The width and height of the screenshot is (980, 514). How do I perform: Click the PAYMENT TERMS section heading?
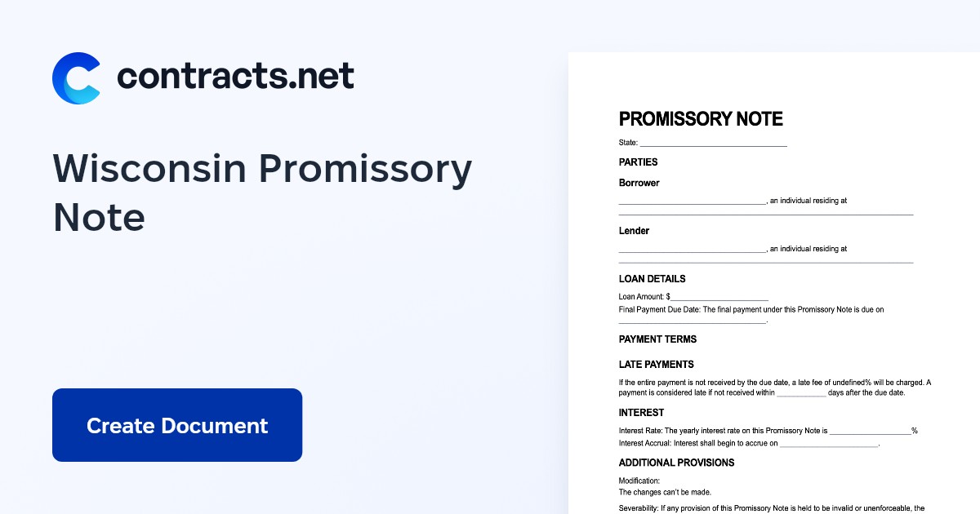(657, 339)
